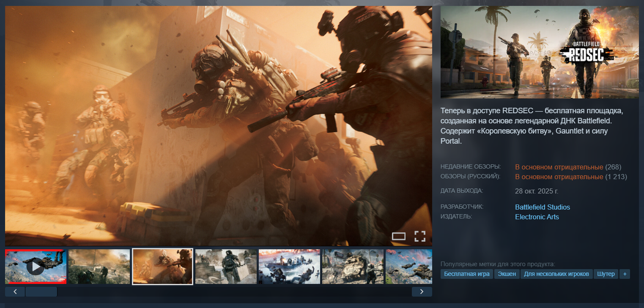Open fullscreen view of the screenshot
The height and width of the screenshot is (308, 644).
pyautogui.click(x=419, y=237)
